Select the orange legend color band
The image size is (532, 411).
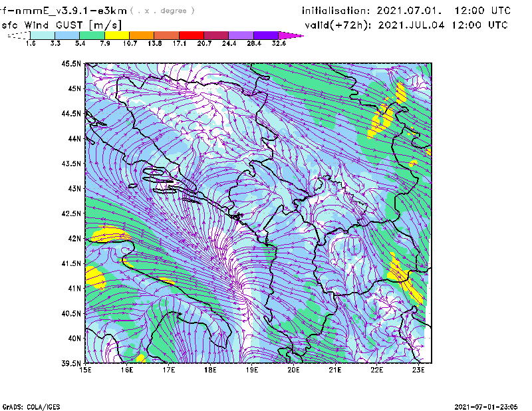(141, 35)
